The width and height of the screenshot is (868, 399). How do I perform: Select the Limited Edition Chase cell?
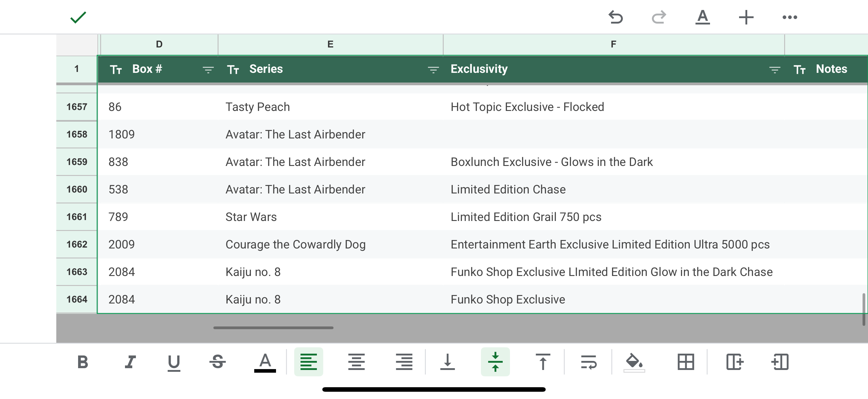tap(613, 189)
